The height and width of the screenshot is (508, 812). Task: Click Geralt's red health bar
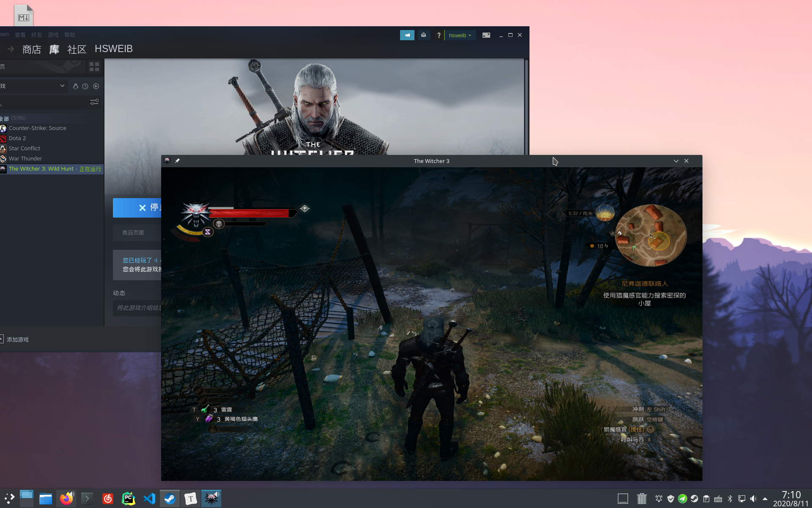[x=253, y=213]
